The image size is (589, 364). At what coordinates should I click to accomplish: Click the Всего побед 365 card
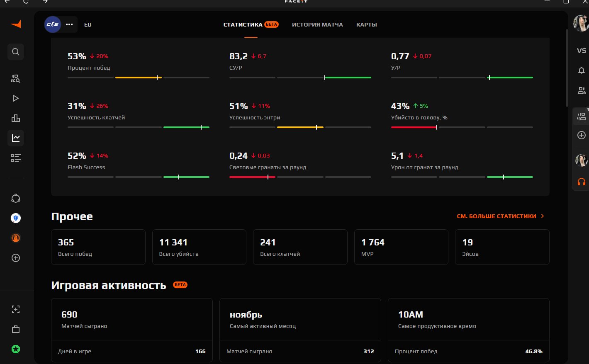(x=98, y=247)
